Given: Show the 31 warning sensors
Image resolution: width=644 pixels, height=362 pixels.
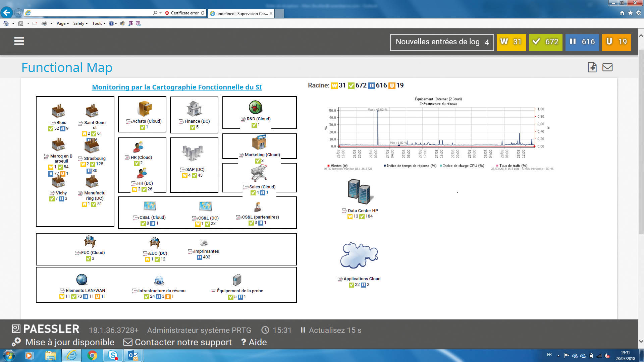Looking at the screenshot, I should 511,42.
